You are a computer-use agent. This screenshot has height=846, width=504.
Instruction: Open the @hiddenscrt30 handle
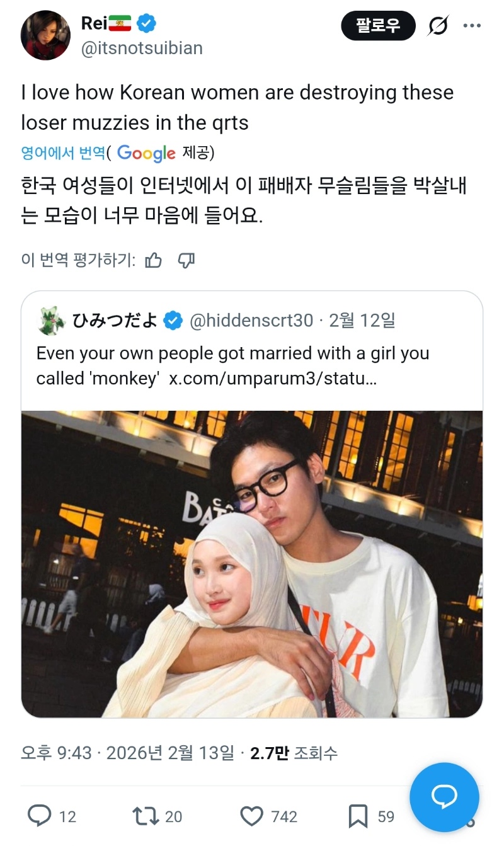251,321
